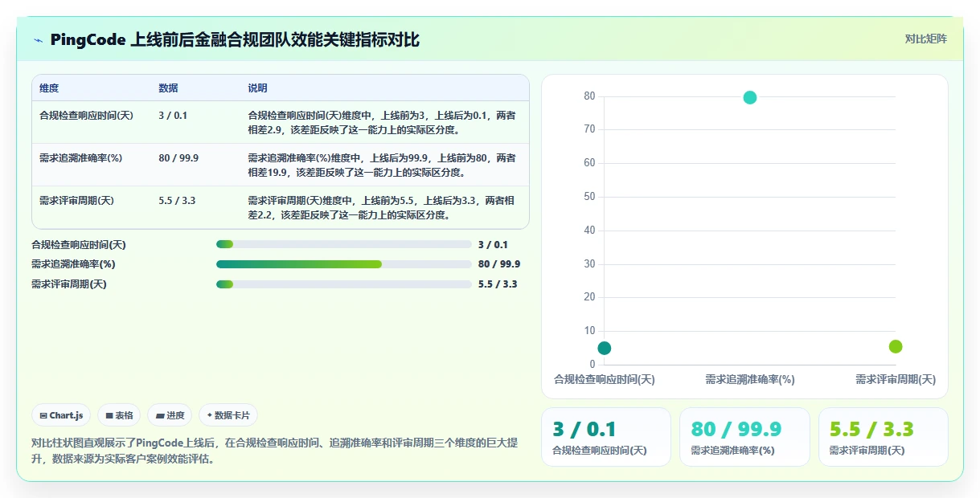Viewport: 980px width, 498px height.
Task: Click the green chart point for 需求评审周期
Action: 896,346
